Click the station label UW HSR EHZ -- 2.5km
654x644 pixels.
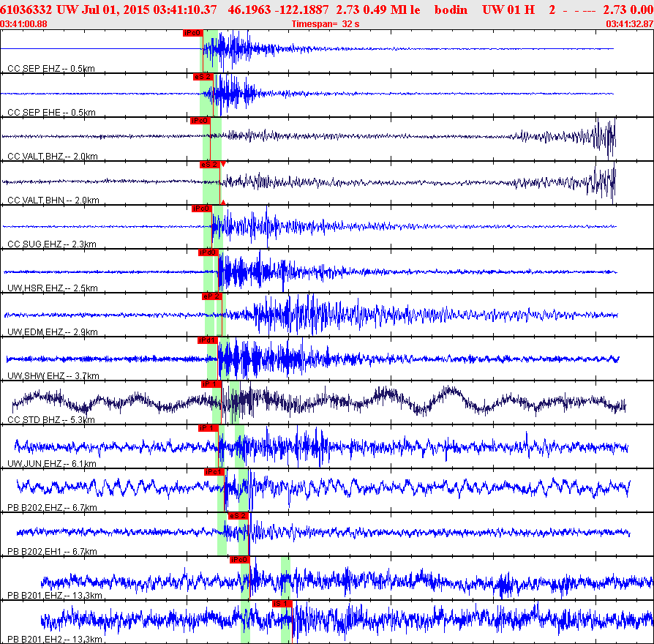click(x=53, y=288)
